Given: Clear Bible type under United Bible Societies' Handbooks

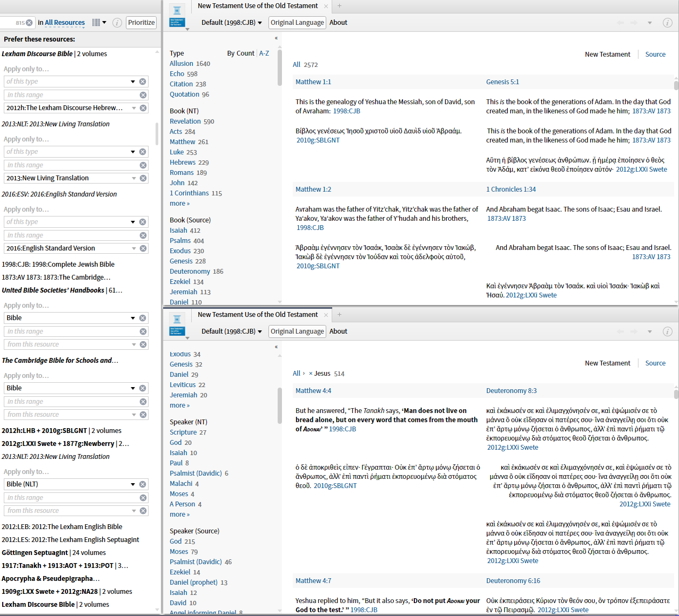Looking at the screenshot, I should pos(143,318).
